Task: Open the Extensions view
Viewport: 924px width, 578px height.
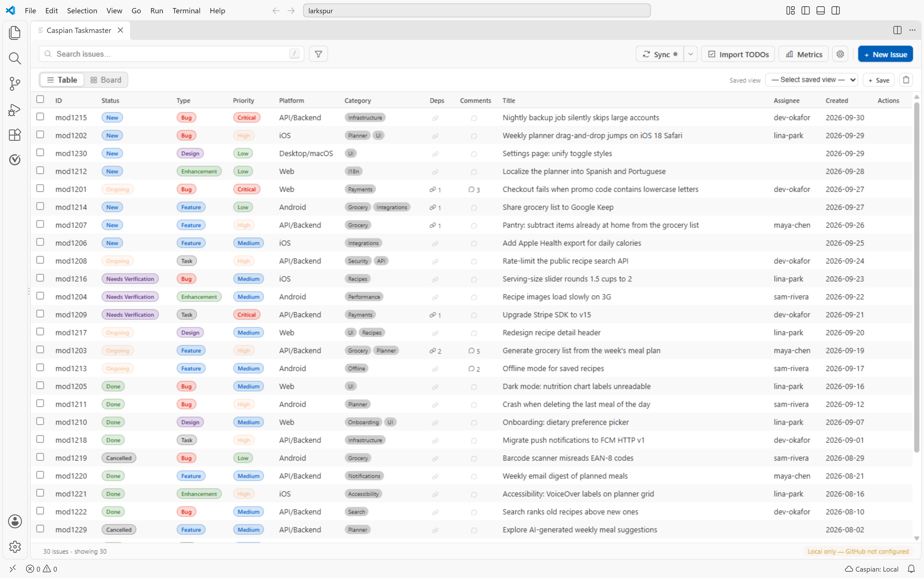Action: pyautogui.click(x=14, y=135)
